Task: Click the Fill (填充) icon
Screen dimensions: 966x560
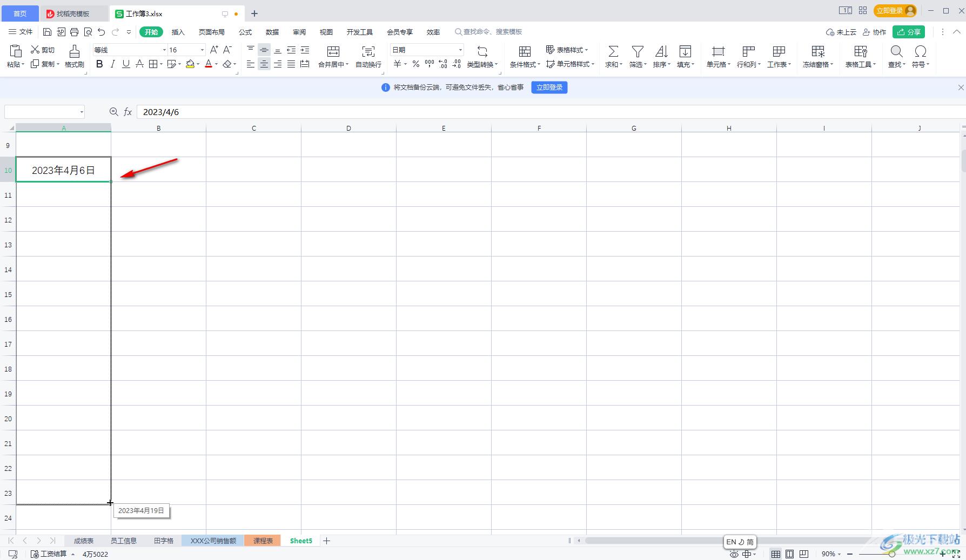Action: [685, 51]
